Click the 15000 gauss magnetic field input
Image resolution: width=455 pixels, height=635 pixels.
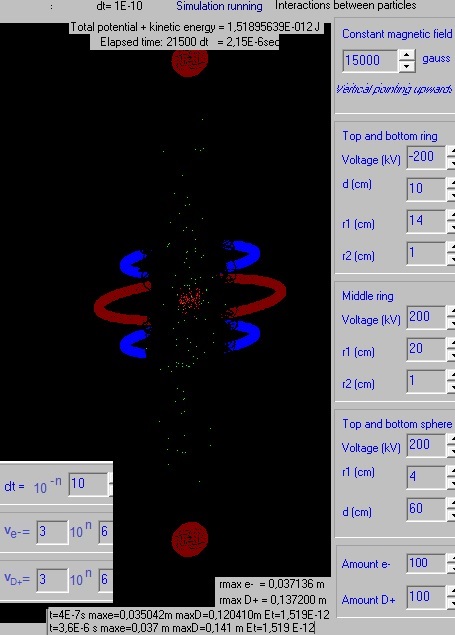370,61
